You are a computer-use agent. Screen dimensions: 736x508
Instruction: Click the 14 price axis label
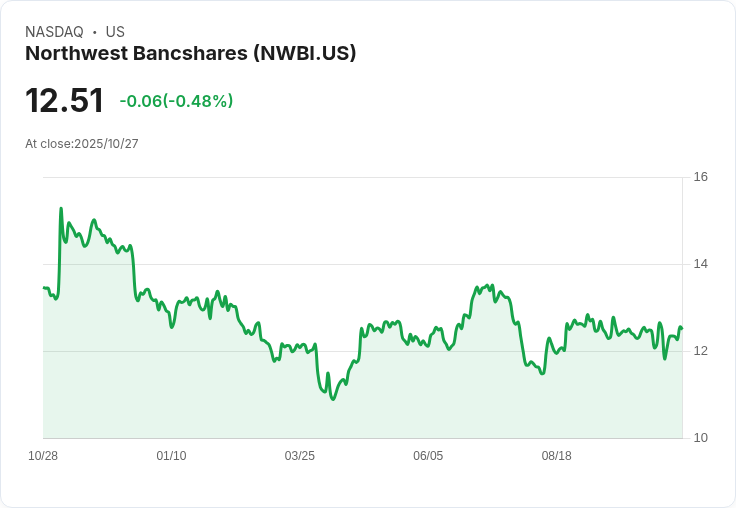pos(701,264)
